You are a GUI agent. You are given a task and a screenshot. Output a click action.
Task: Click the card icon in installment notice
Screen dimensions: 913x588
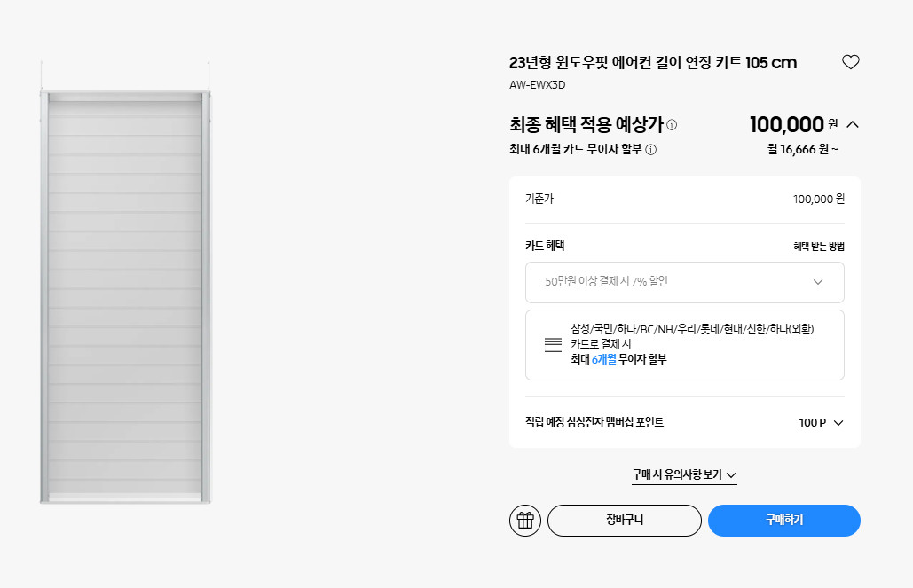click(553, 344)
